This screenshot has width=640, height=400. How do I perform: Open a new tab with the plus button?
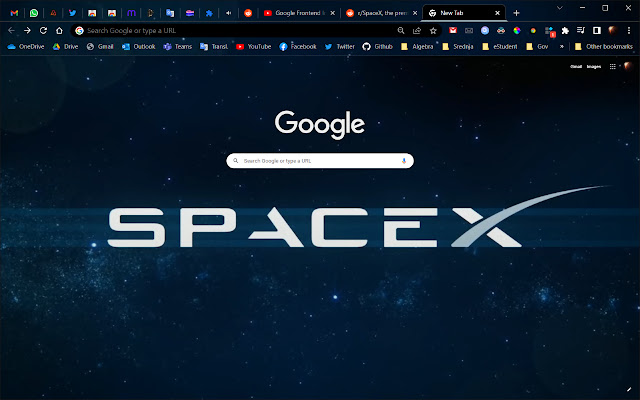tap(516, 13)
